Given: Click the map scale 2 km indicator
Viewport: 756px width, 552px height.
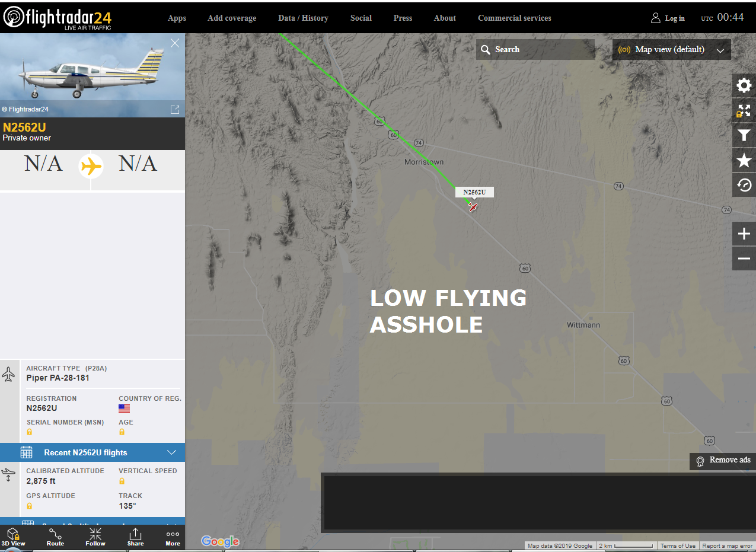Looking at the screenshot, I should point(626,546).
